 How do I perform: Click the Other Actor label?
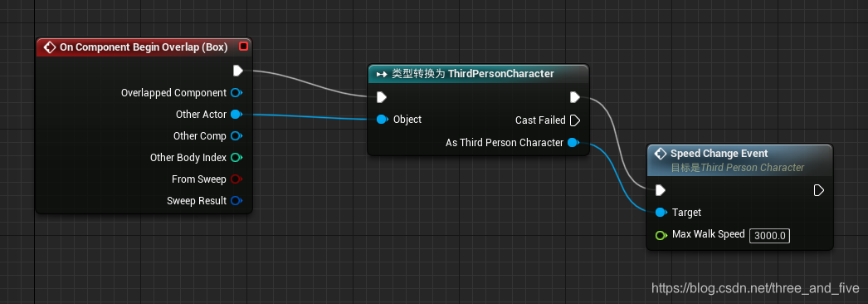tap(201, 114)
